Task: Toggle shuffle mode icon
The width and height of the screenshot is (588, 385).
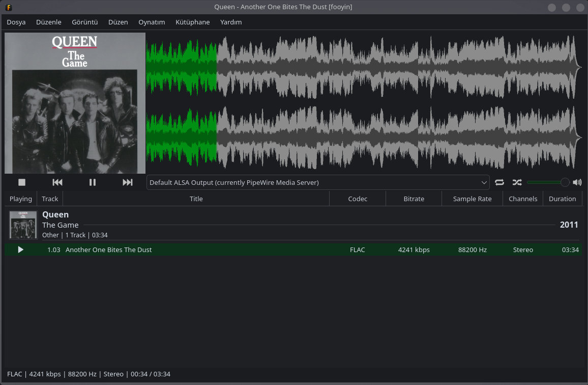Action: pyautogui.click(x=517, y=182)
